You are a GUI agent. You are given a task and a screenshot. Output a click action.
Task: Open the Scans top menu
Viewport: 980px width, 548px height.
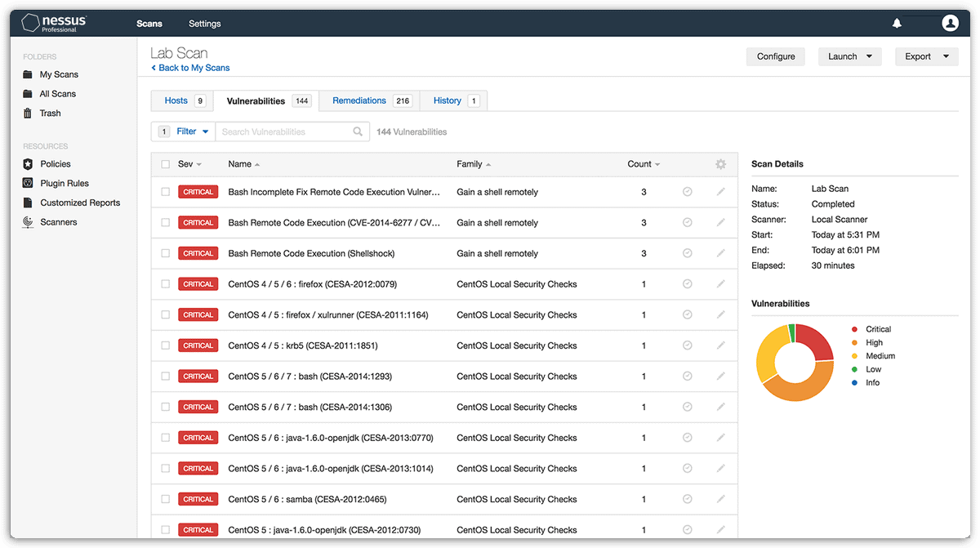[x=149, y=24]
